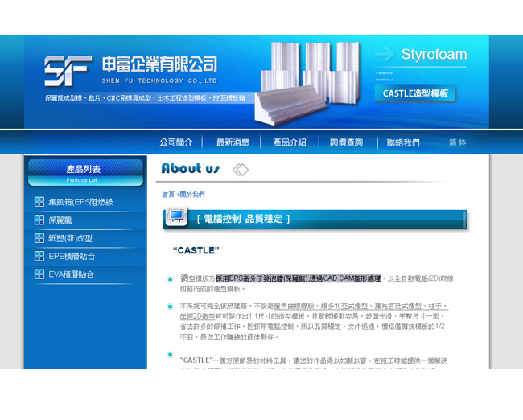This screenshot has width=523, height=420.
Task: Click the grid icon beside 紙塑(漿)成型
Action: click(x=39, y=238)
